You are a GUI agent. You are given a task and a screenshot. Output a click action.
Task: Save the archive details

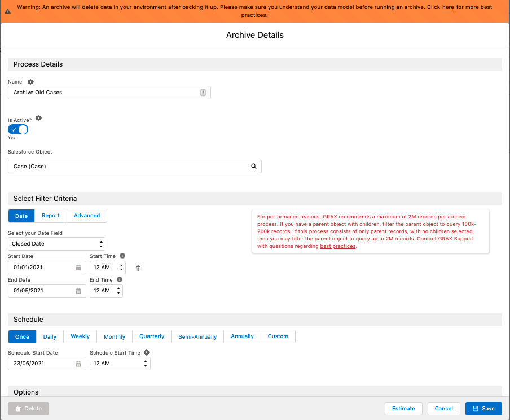point(483,409)
